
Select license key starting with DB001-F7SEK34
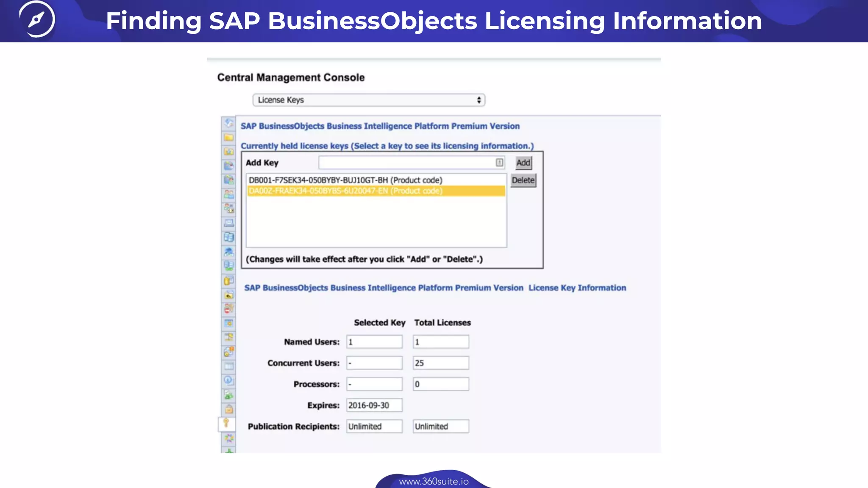pos(376,180)
